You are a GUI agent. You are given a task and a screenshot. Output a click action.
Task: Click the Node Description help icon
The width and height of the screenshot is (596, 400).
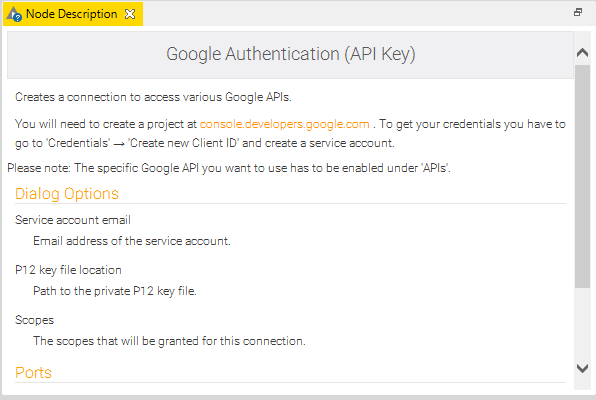tap(14, 14)
